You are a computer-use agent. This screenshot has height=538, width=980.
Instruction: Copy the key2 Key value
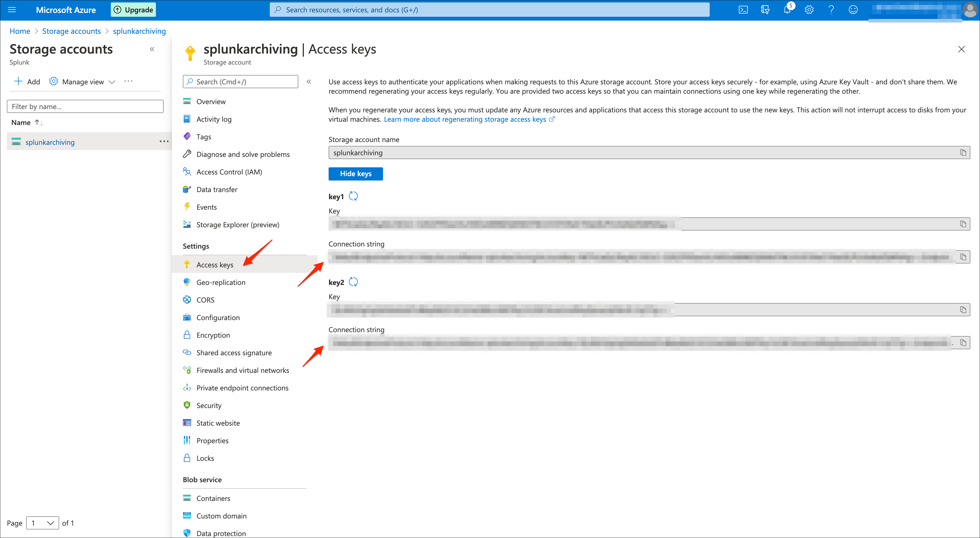click(963, 310)
